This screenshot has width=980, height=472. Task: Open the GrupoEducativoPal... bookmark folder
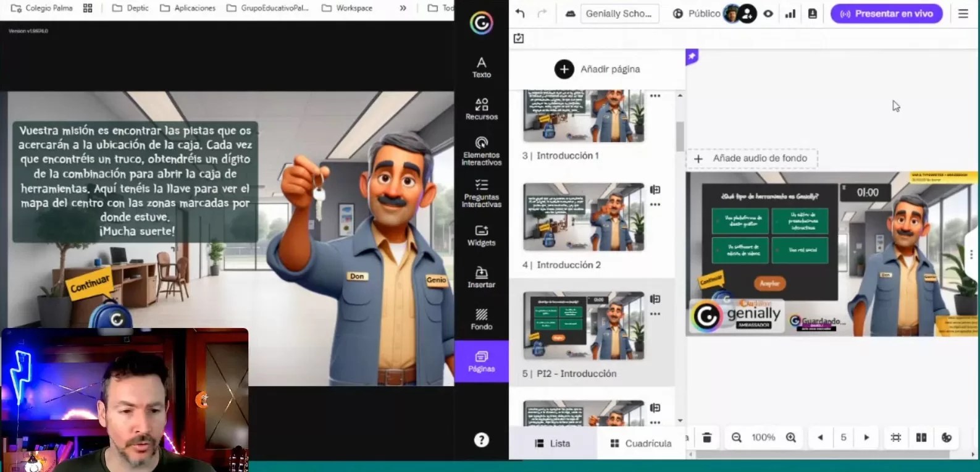(267, 8)
